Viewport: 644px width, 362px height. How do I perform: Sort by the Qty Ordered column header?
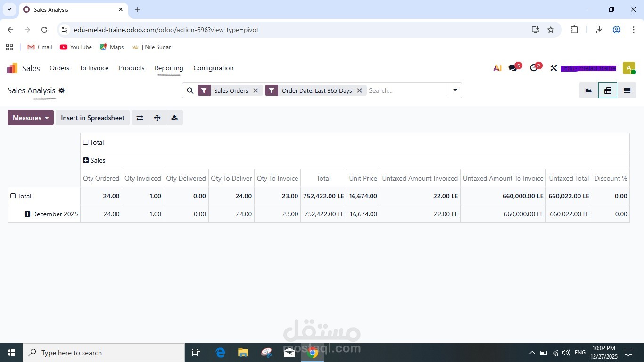click(101, 178)
